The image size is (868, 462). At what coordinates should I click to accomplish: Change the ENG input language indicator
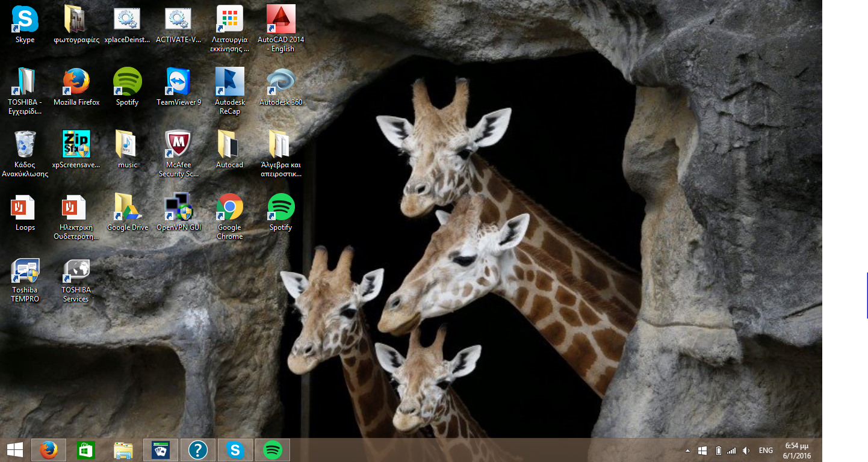(x=766, y=451)
